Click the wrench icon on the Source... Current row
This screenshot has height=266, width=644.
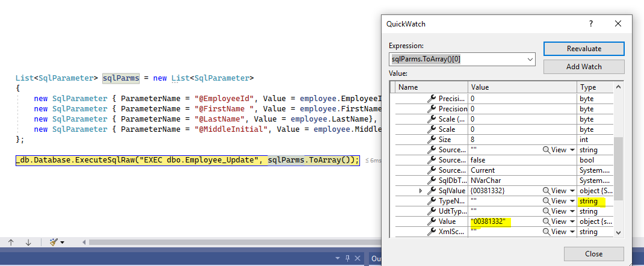(x=432, y=170)
